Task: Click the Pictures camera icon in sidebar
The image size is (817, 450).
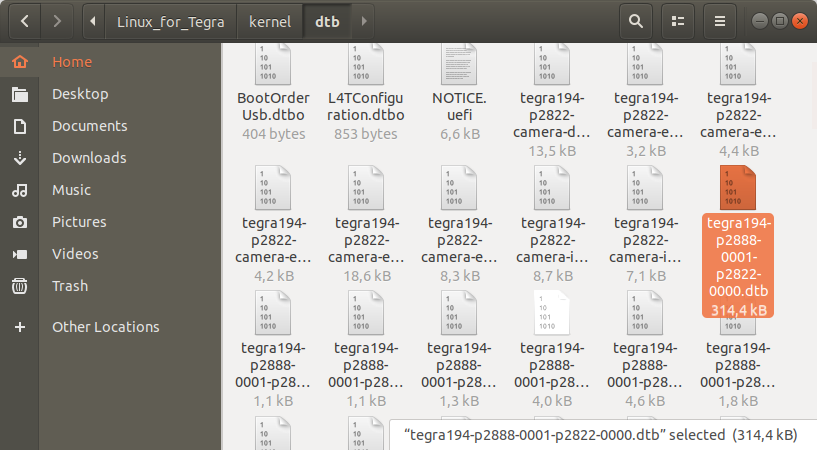Action: 20,222
